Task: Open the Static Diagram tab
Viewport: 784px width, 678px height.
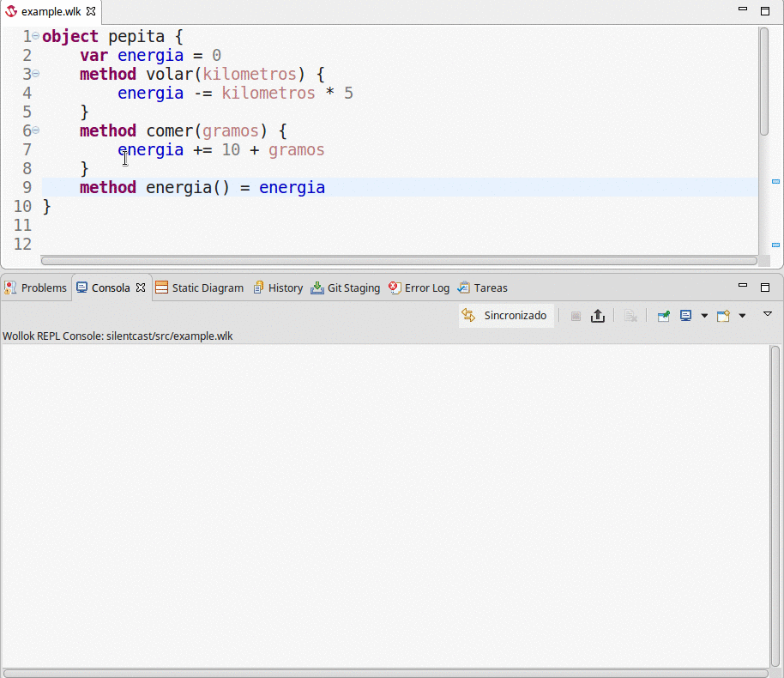Action: tap(200, 288)
